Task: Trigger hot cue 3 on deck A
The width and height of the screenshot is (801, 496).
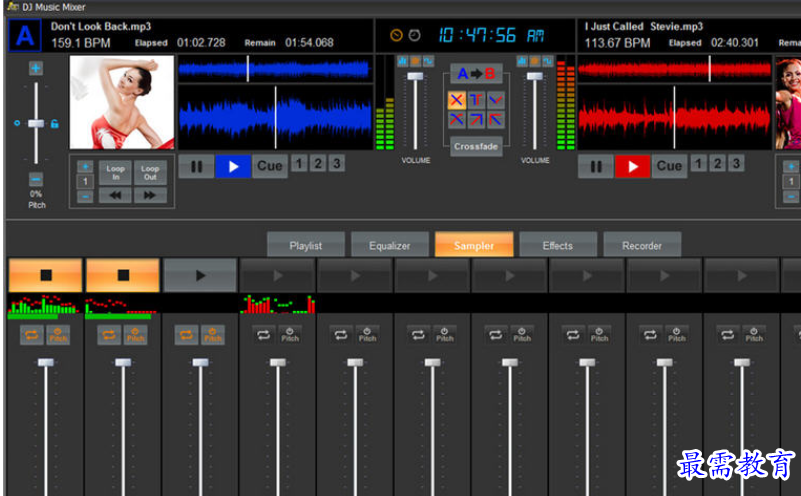Action: [x=336, y=163]
